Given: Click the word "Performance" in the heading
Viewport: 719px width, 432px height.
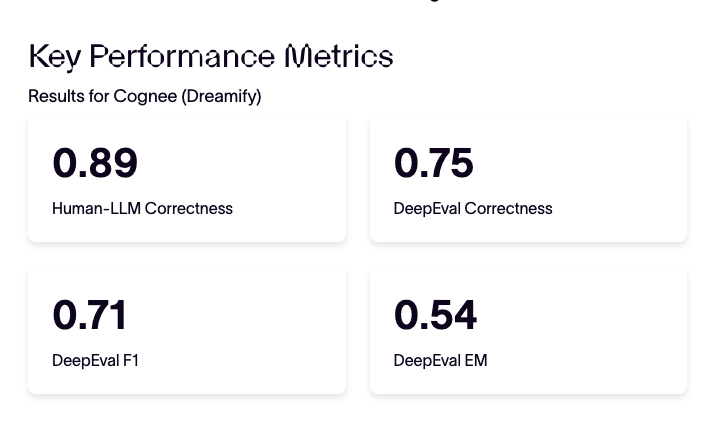Looking at the screenshot, I should (182, 57).
